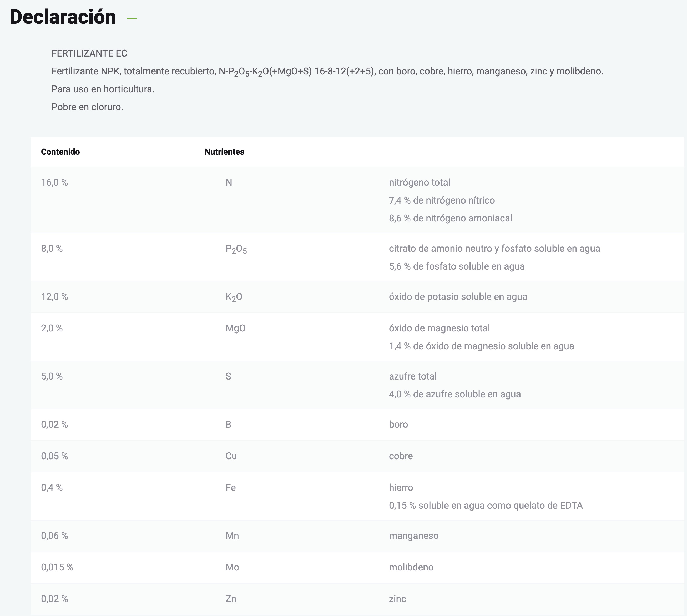Click the 'boro' description cell
Viewport: 687px width, 616px height.
pyautogui.click(x=398, y=425)
